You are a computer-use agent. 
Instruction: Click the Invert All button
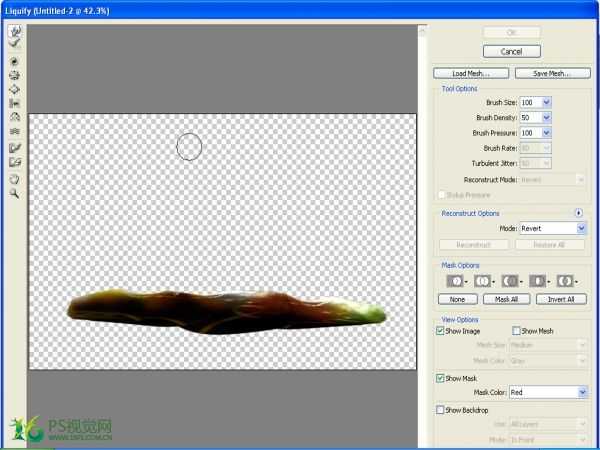coord(561,299)
